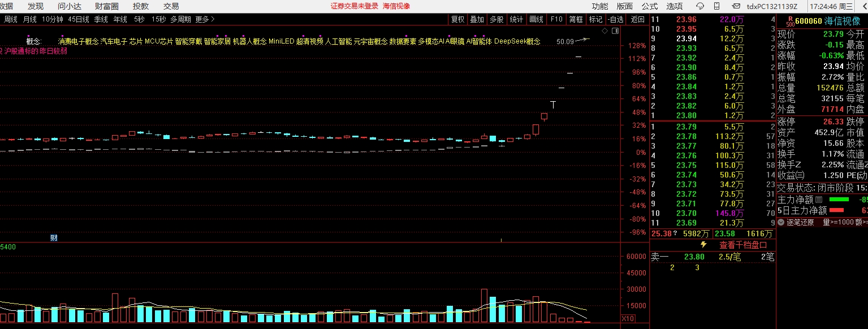The image size is (868, 329).
Task: Click the red 海信视像 title link
Action: click(396, 6)
